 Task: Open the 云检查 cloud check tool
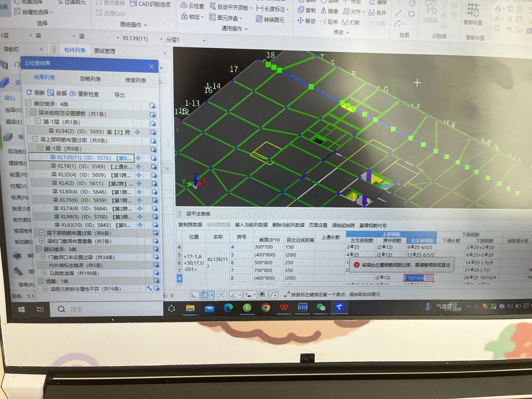pos(192,6)
